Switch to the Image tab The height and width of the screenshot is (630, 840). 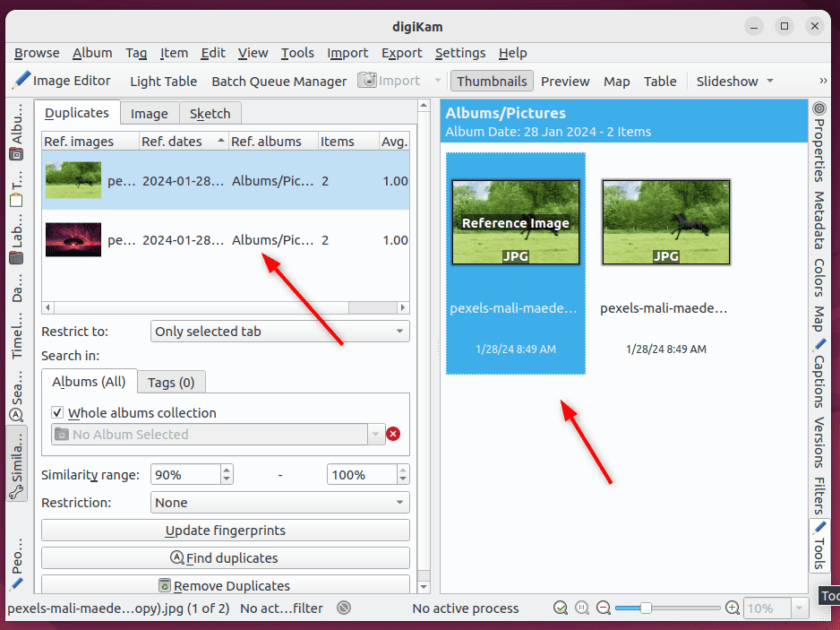[150, 114]
